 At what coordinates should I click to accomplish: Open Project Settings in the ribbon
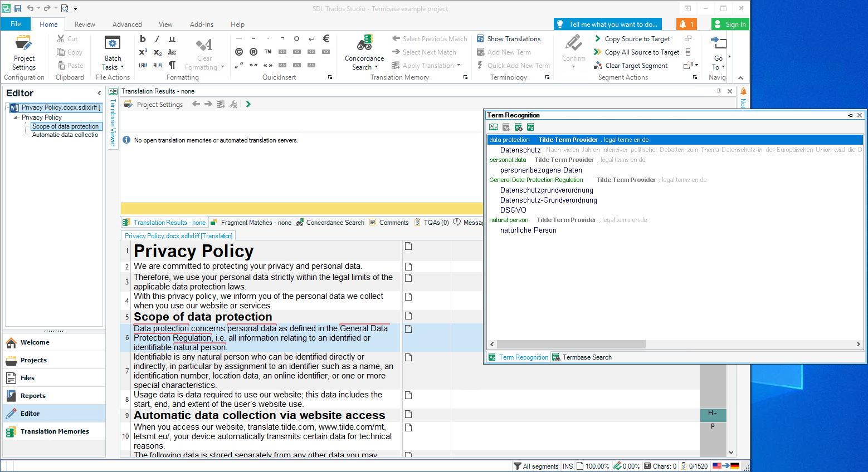pyautogui.click(x=24, y=53)
